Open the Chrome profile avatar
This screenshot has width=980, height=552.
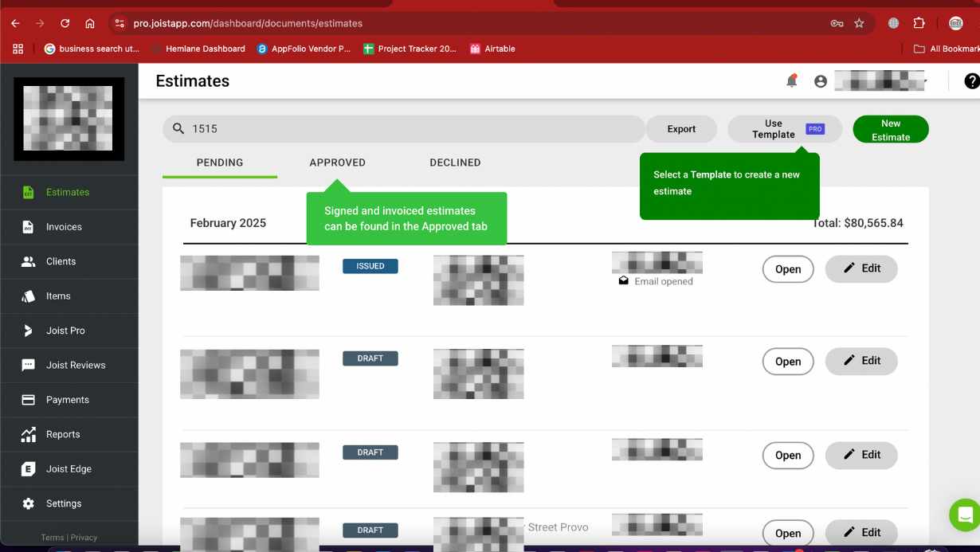coord(956,23)
